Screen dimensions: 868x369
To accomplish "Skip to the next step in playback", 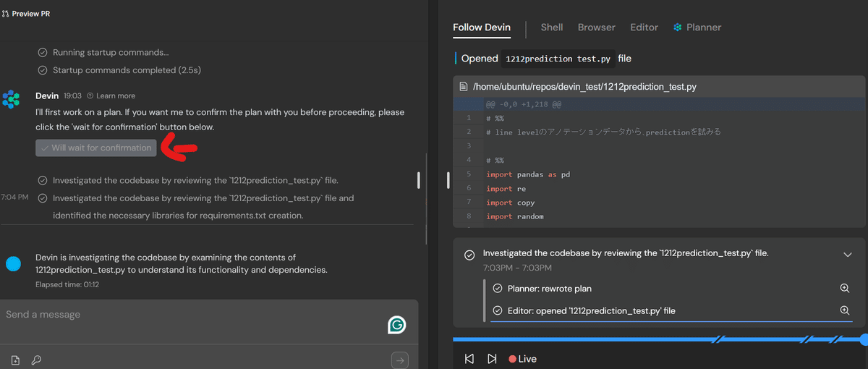I will (492, 359).
